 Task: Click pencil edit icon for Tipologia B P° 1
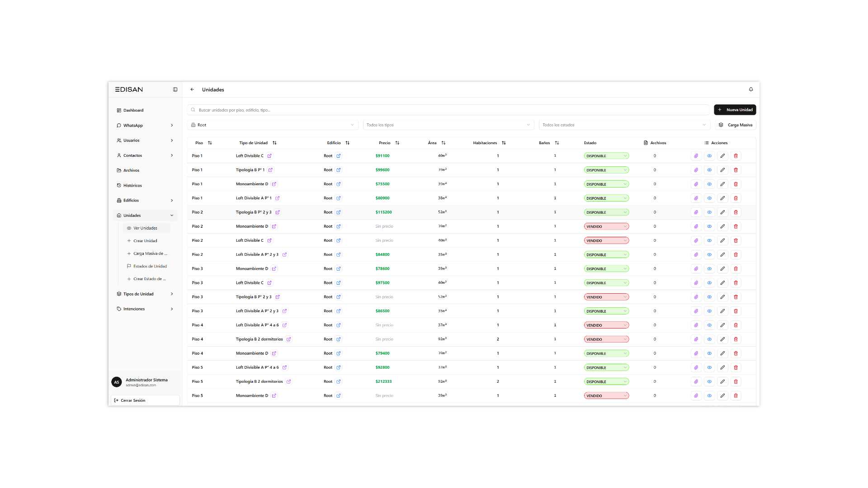[x=722, y=170]
